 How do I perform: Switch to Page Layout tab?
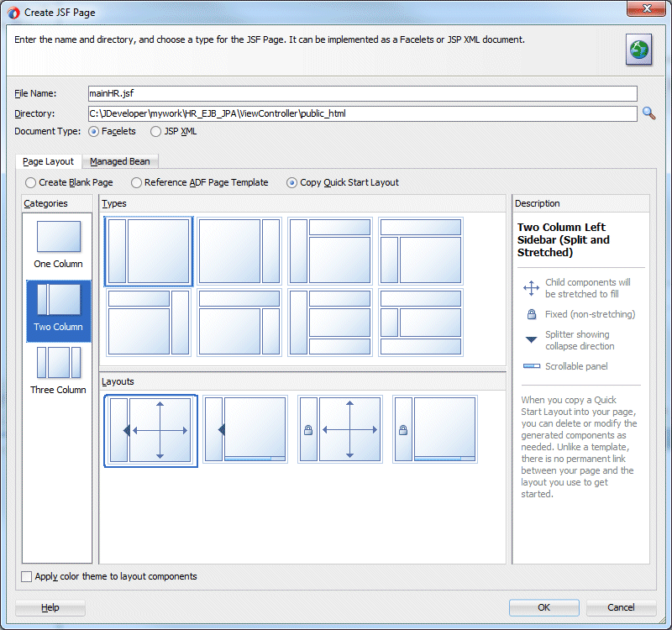coord(49,161)
